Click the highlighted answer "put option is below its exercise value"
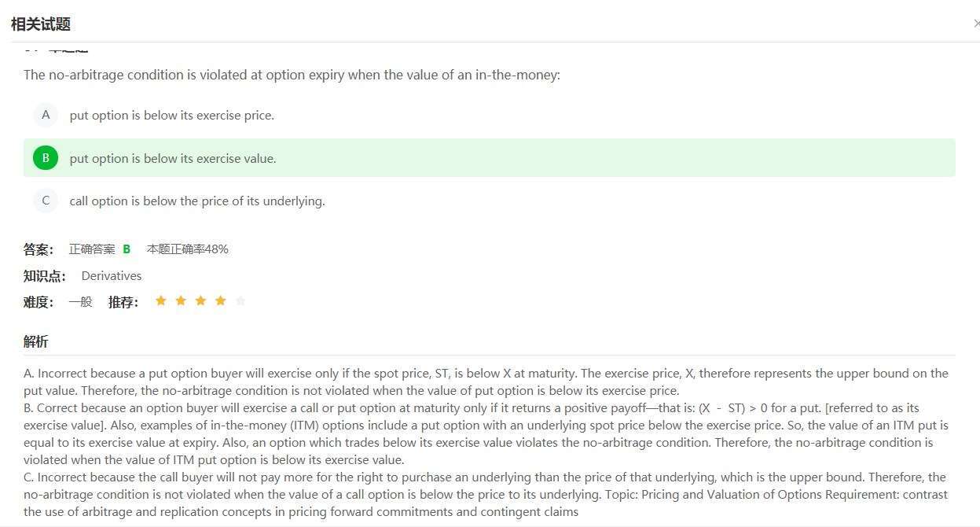The width and height of the screenshot is (980, 527). pyautogui.click(x=173, y=158)
